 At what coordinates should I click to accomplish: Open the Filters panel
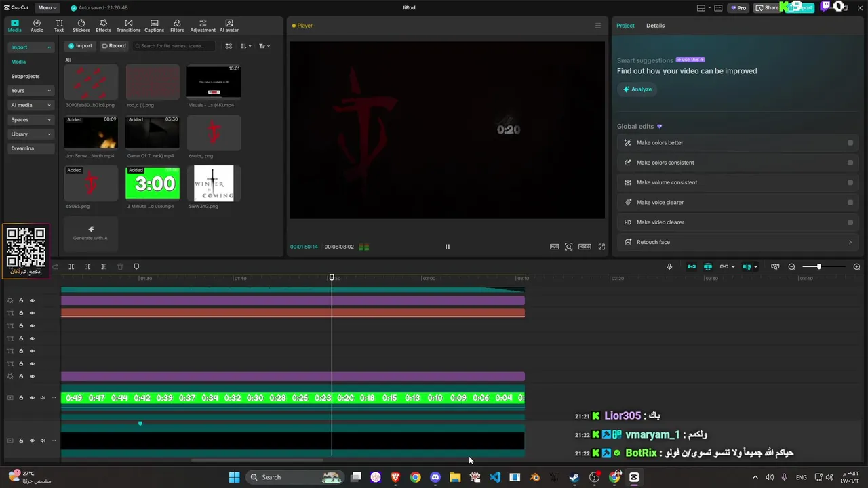coord(177,26)
